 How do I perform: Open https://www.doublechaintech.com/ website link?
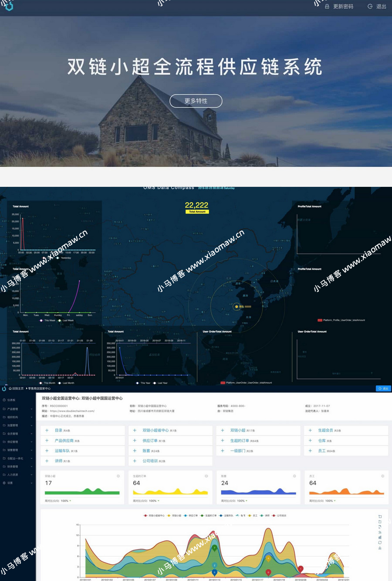[x=72, y=411]
